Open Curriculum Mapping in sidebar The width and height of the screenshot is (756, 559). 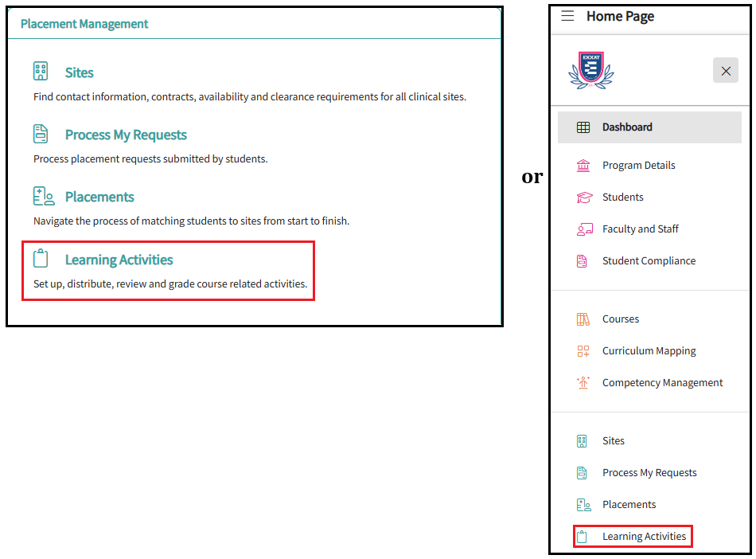click(x=649, y=351)
